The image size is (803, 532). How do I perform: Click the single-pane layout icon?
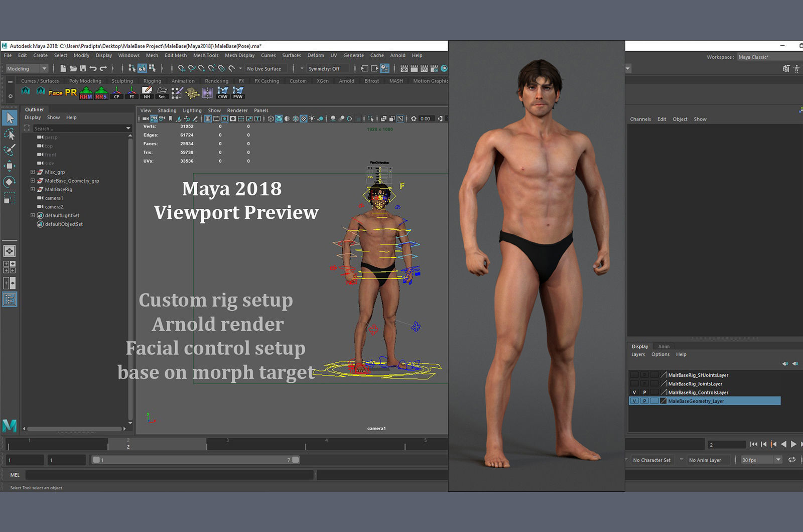10,250
